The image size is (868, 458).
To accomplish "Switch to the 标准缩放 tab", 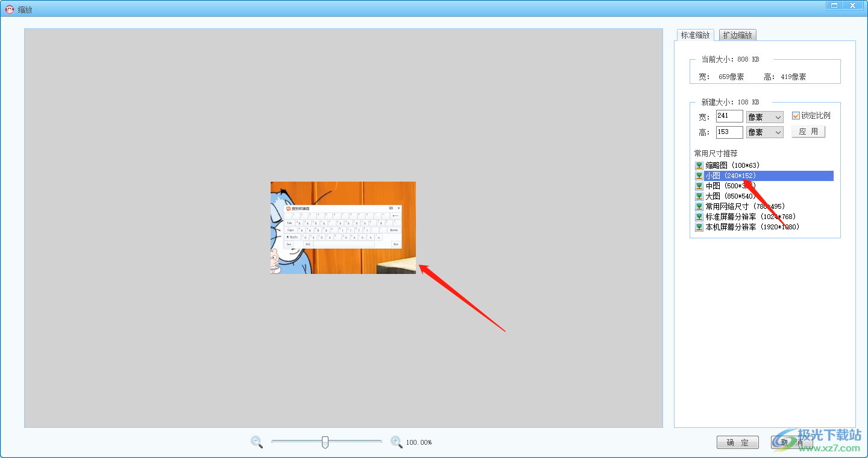I will [696, 35].
